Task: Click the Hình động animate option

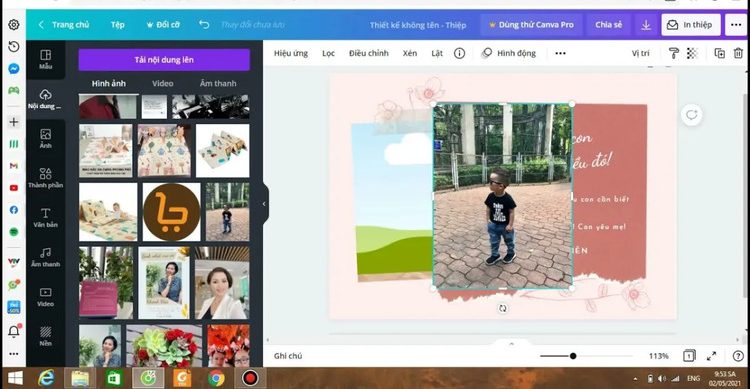Action: (509, 53)
